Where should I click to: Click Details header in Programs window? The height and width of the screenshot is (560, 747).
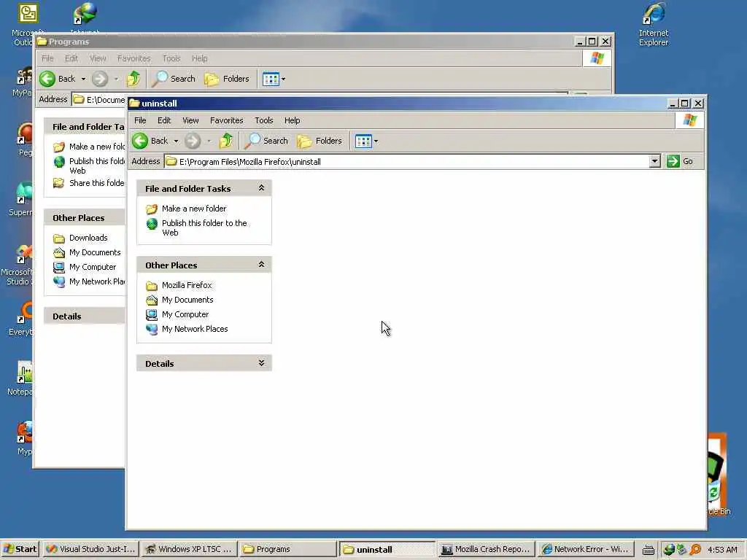[x=85, y=316]
